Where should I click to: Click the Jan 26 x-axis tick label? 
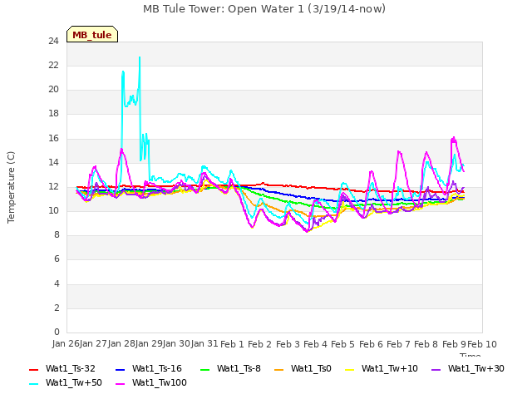point(66,344)
